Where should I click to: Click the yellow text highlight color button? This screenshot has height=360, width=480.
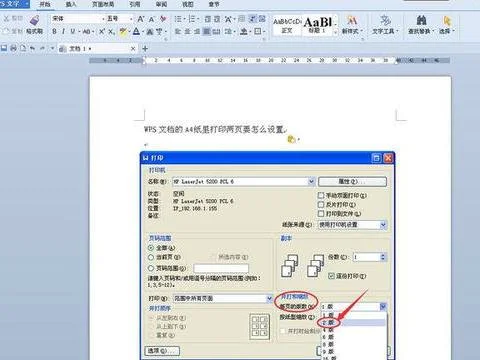[x=122, y=32]
